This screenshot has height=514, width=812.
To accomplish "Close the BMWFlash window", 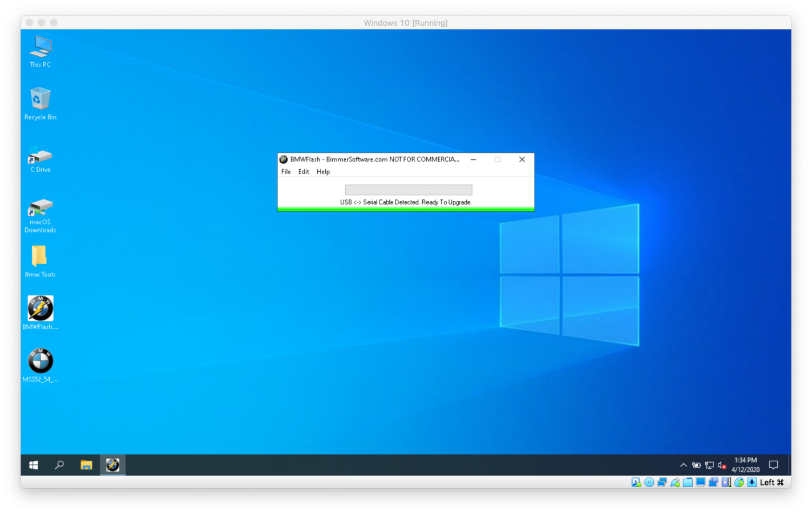I will coord(522,159).
